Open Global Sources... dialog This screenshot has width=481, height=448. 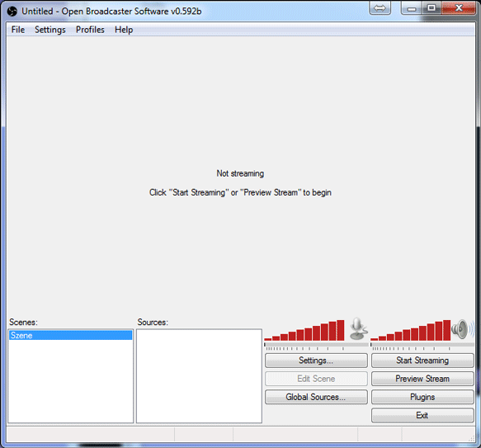[316, 397]
